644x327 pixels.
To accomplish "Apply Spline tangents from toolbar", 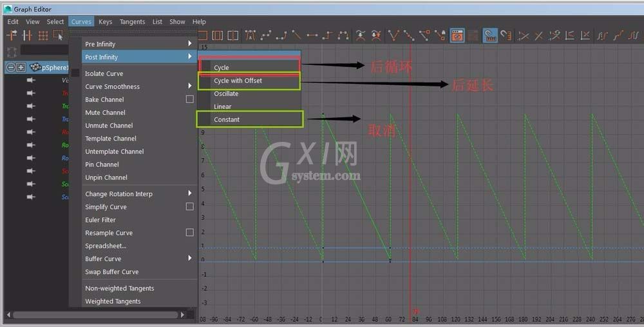I will [266, 35].
